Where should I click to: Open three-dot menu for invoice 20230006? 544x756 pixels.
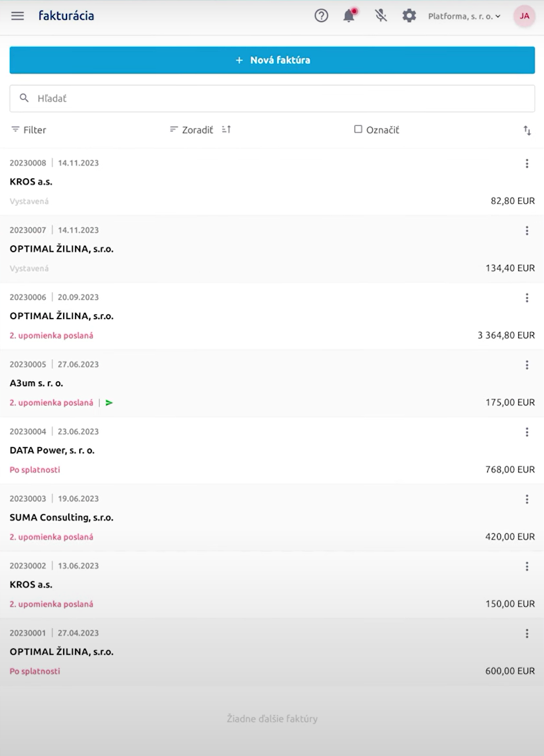527,298
